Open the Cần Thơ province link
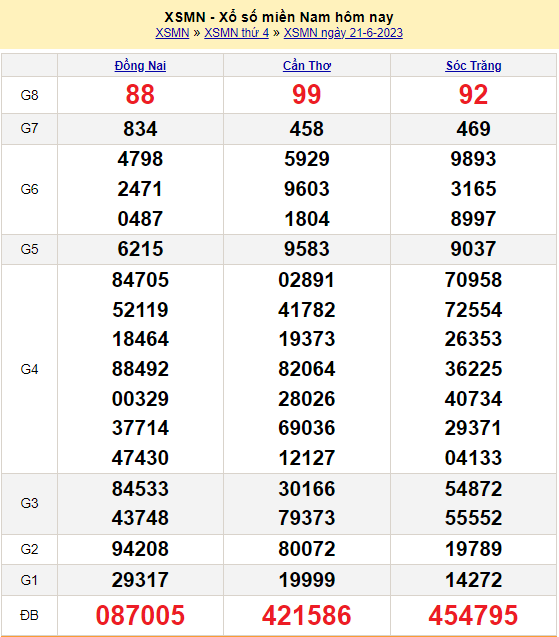 307,65
